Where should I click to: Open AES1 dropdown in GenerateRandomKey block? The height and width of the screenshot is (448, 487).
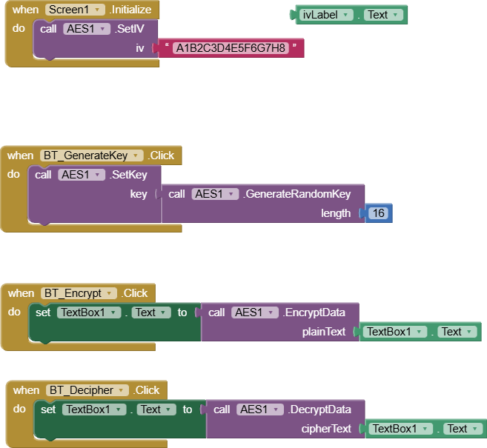click(x=233, y=194)
